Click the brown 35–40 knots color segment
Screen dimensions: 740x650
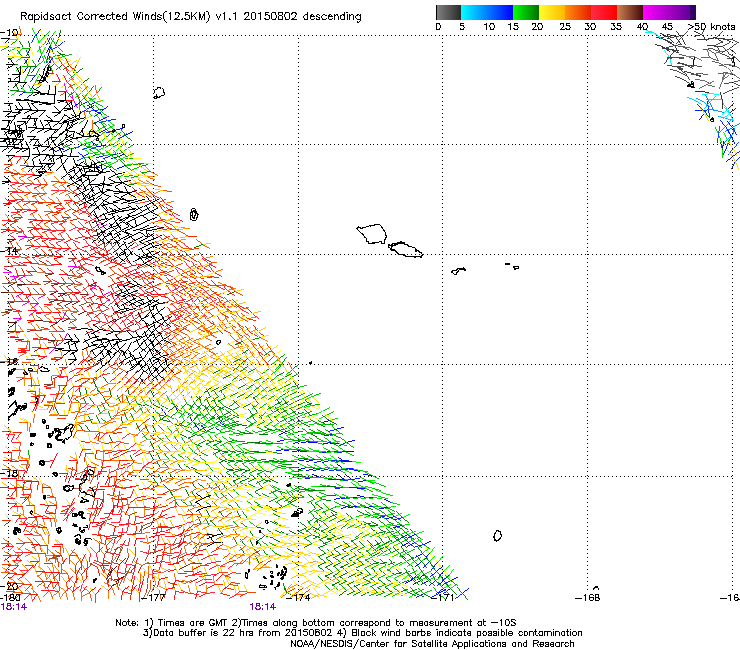point(630,12)
